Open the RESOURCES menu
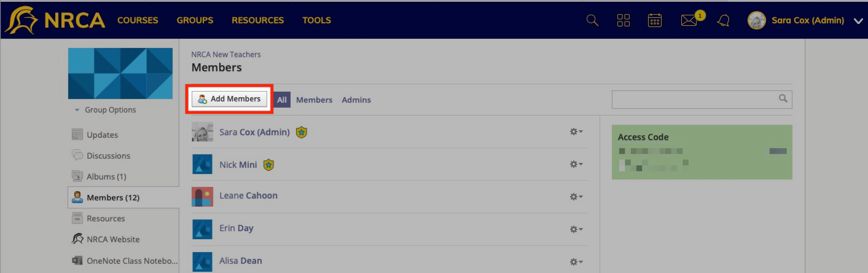This screenshot has height=273, width=868. [x=257, y=20]
